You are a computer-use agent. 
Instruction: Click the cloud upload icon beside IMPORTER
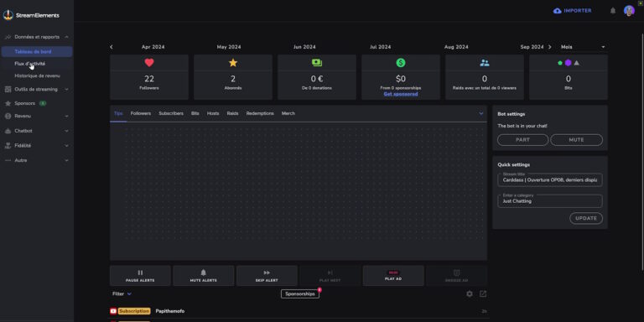coord(557,11)
